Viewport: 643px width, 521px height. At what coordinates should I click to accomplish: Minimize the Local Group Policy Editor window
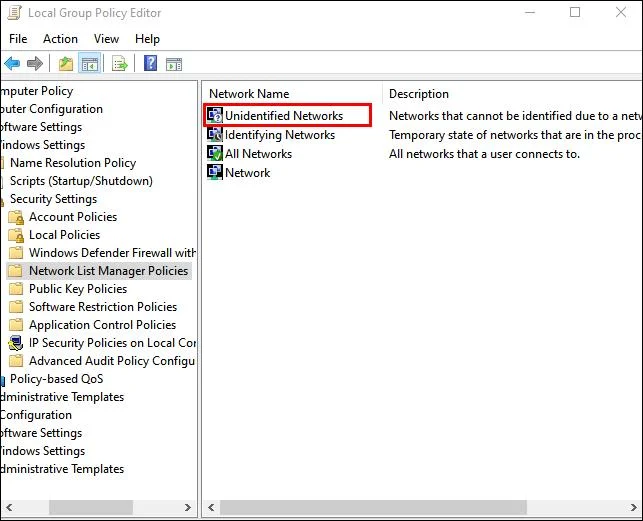530,12
